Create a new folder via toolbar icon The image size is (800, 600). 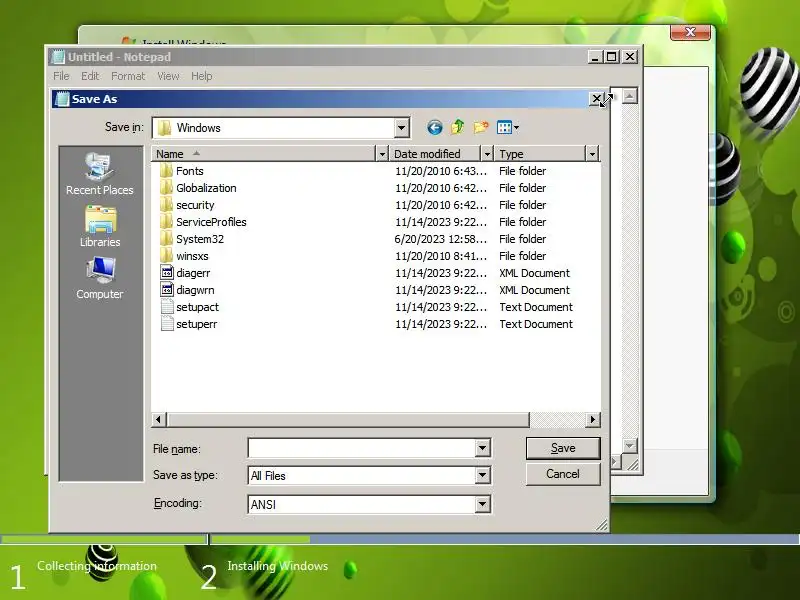pyautogui.click(x=481, y=127)
